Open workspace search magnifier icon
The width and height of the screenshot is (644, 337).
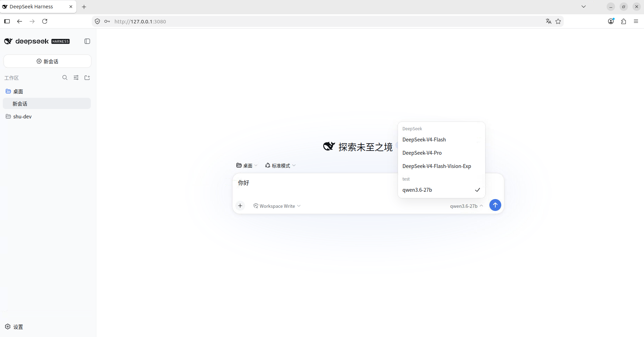click(65, 78)
